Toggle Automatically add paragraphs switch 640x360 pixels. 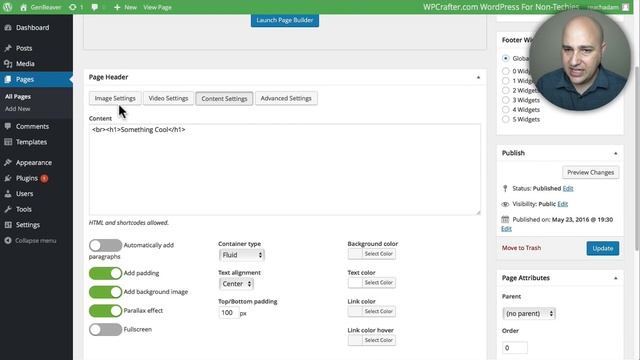105,245
